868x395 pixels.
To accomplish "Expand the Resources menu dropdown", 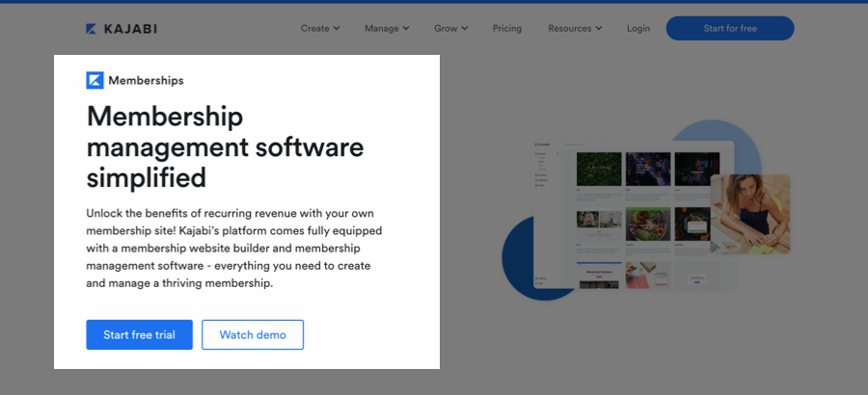I will pyautogui.click(x=575, y=28).
